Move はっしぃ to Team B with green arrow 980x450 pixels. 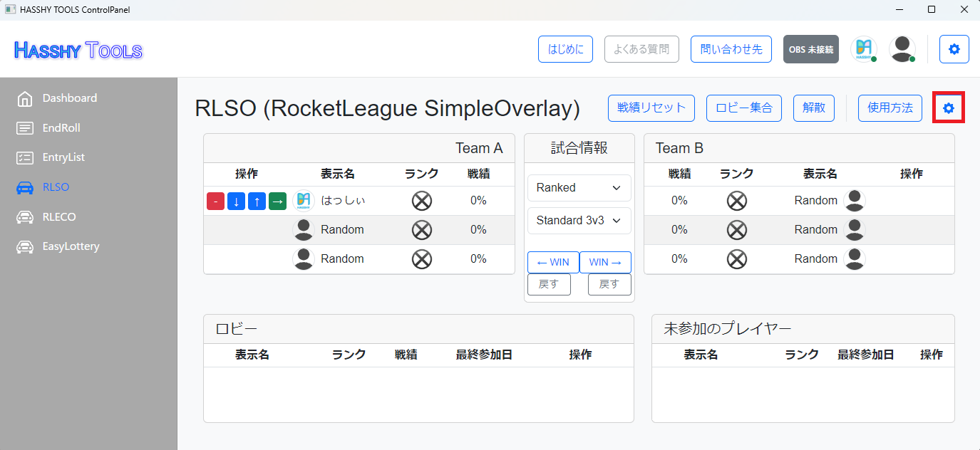(x=277, y=202)
